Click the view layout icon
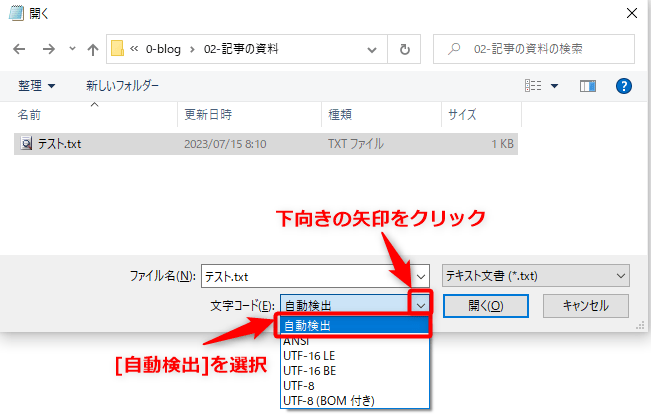The height and width of the screenshot is (415, 651). [x=532, y=86]
